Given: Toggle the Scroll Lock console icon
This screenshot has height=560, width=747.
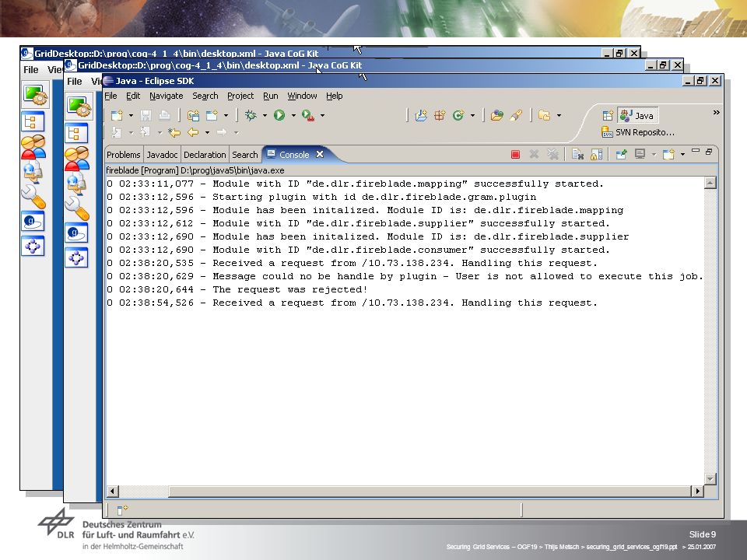Looking at the screenshot, I should [x=597, y=154].
